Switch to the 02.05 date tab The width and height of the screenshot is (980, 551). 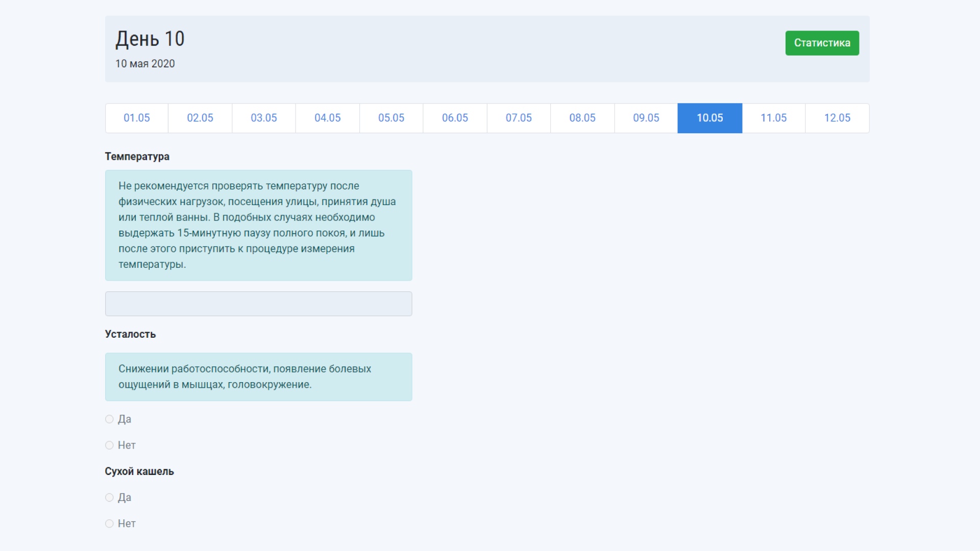coord(200,118)
